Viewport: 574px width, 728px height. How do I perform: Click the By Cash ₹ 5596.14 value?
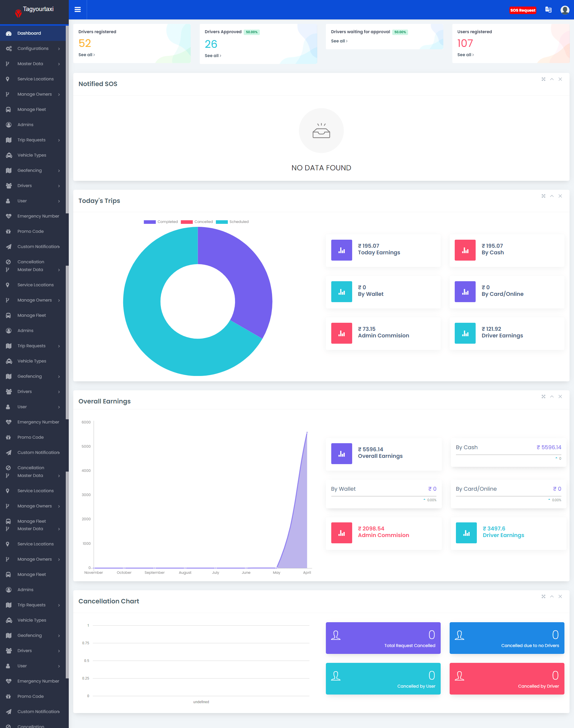coord(549,447)
